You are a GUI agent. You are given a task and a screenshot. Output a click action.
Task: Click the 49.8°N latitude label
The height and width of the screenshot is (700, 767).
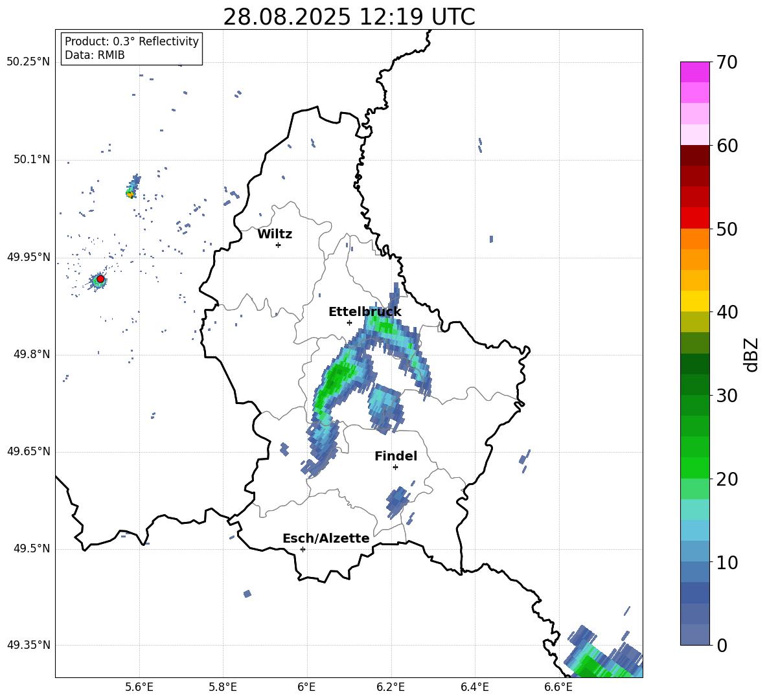coord(32,354)
